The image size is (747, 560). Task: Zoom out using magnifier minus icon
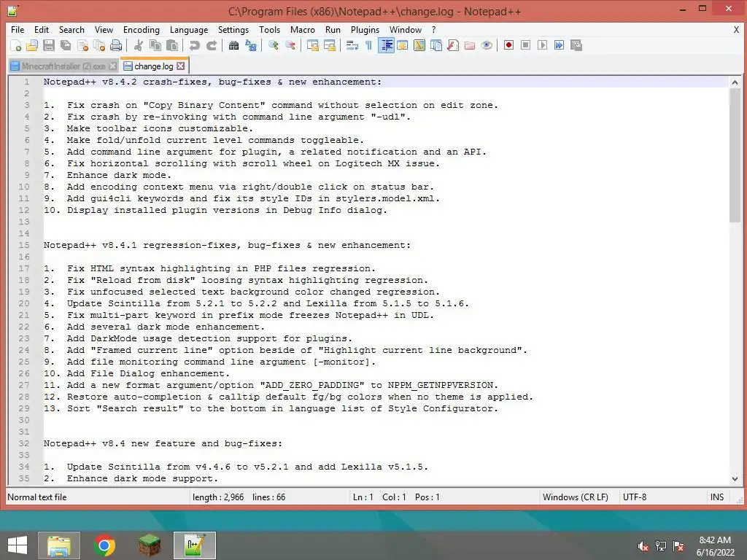click(290, 45)
